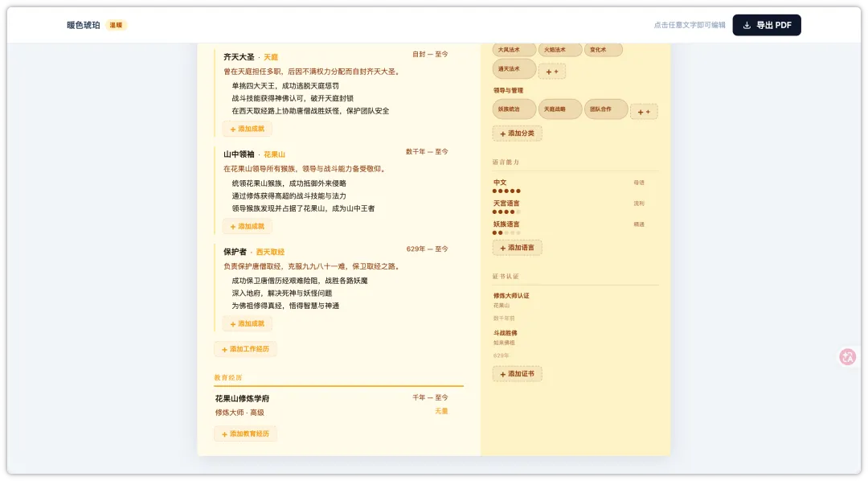Adjust the 妖族语言 proficiency dots
868x481 pixels.
point(506,232)
